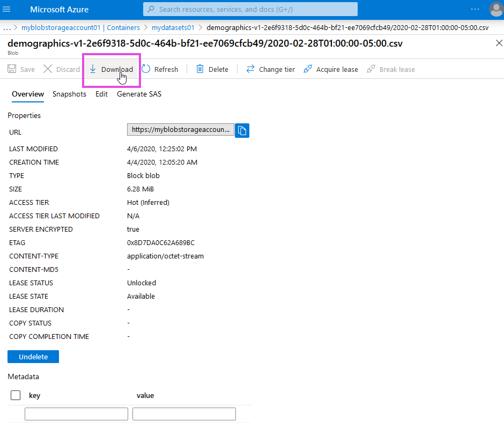Screen dimensions: 504x437
Task: Select last modified '4/6/2020, 12:25:02 PM'
Action: 162,149
